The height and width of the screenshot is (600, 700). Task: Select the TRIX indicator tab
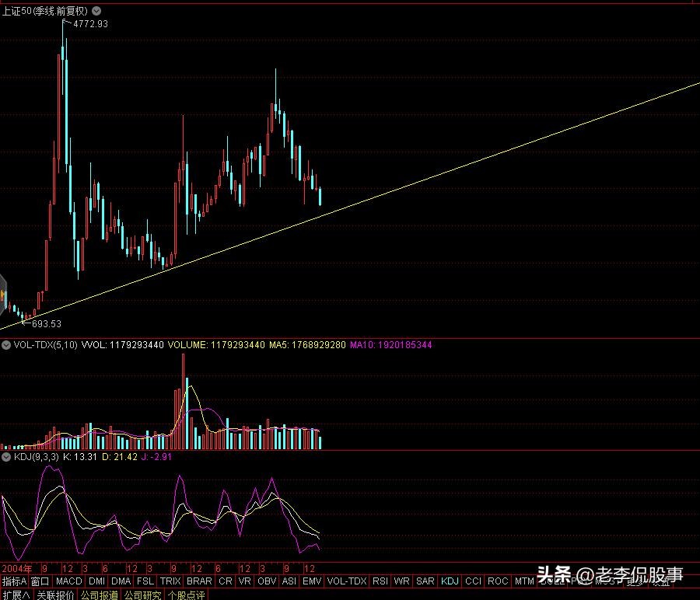[x=170, y=581]
